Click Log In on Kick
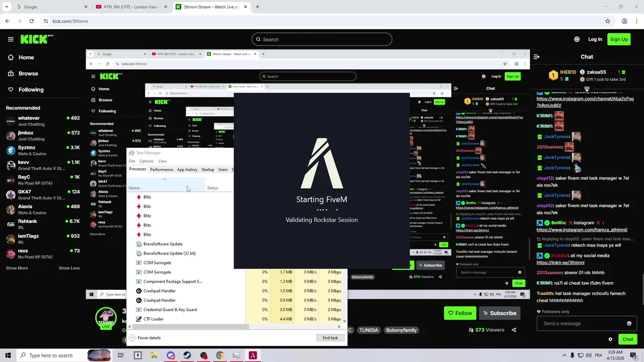Image resolution: width=644 pixels, height=362 pixels. (595, 39)
